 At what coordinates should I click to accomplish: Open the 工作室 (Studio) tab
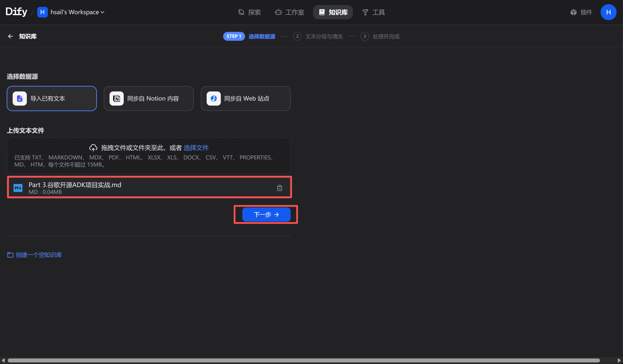click(290, 12)
